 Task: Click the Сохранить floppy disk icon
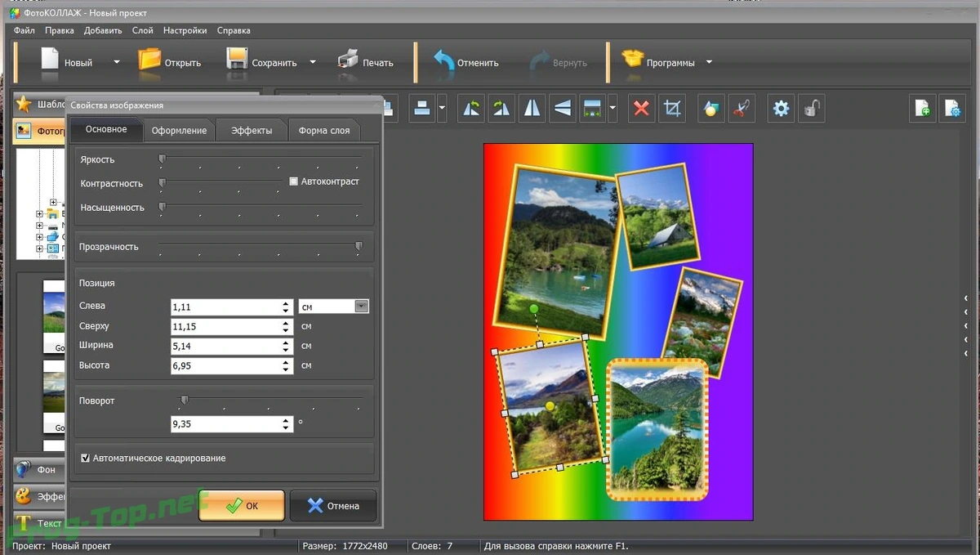coord(237,59)
